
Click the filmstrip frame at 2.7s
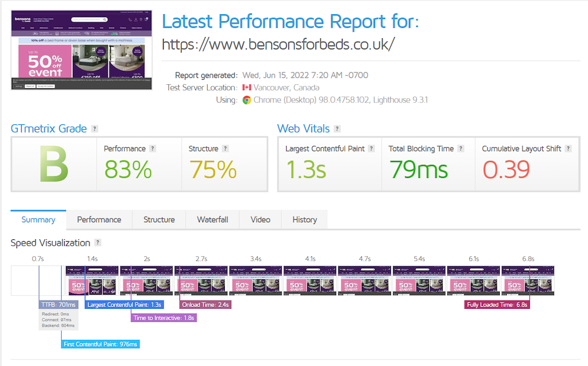click(x=201, y=281)
